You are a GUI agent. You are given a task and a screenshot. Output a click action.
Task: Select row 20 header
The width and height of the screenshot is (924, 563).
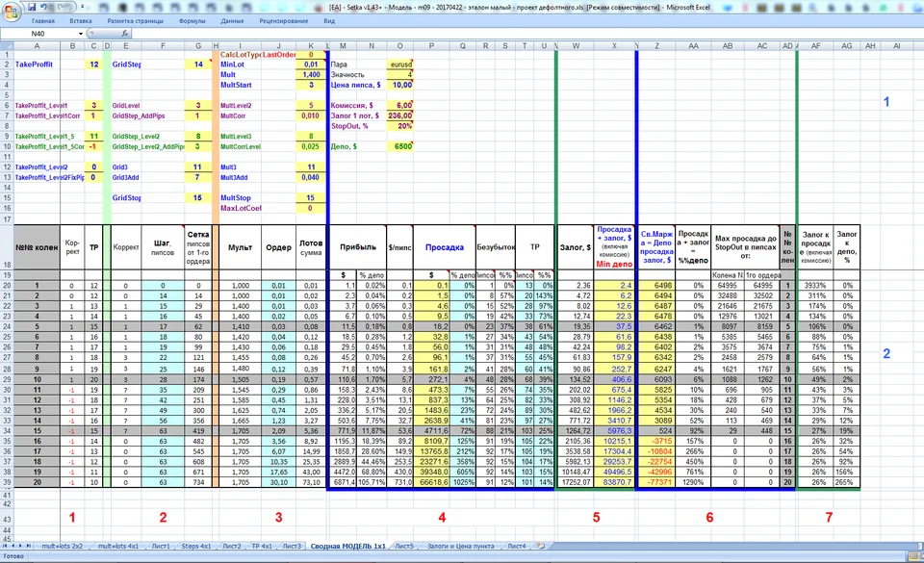7,285
